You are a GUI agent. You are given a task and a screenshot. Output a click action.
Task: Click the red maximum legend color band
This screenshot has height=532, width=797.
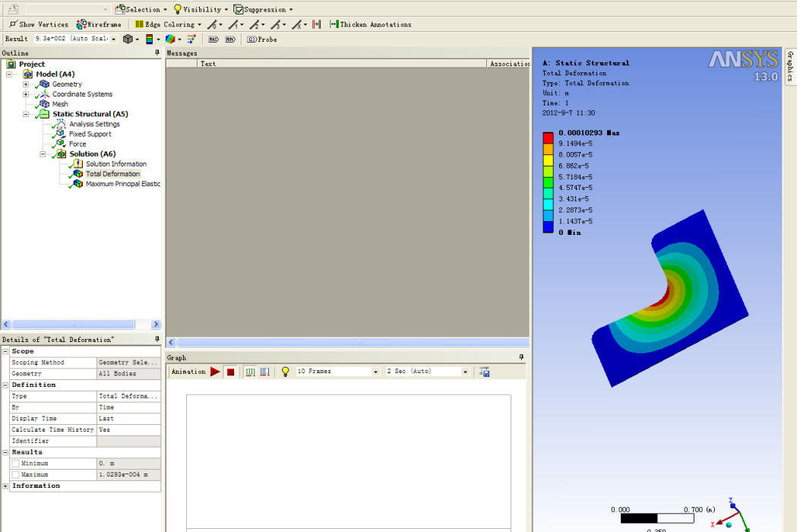coord(548,138)
